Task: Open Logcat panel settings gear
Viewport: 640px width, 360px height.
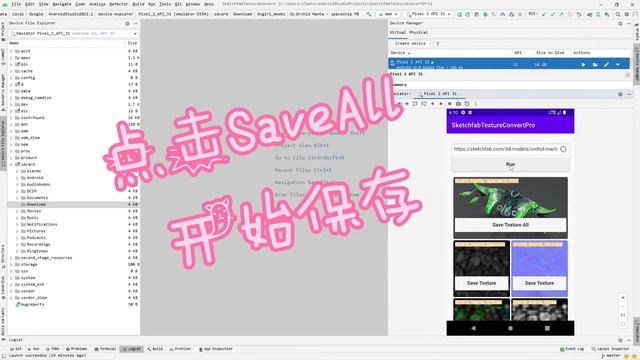Action: tap(620, 340)
